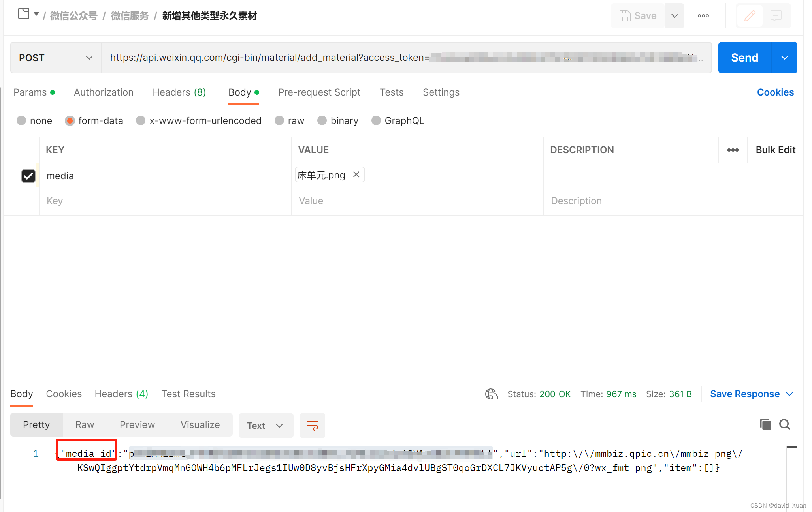The width and height of the screenshot is (812, 512).
Task: Click the Send button
Action: (745, 58)
